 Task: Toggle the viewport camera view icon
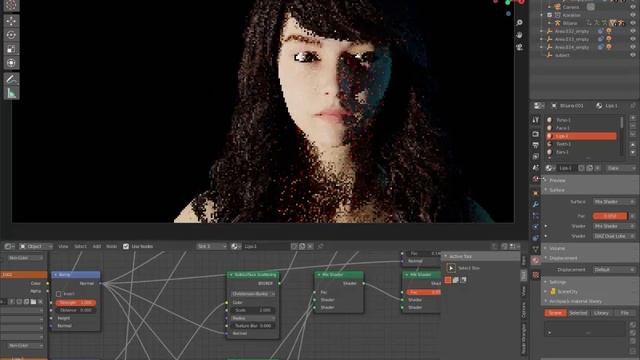coord(519,47)
